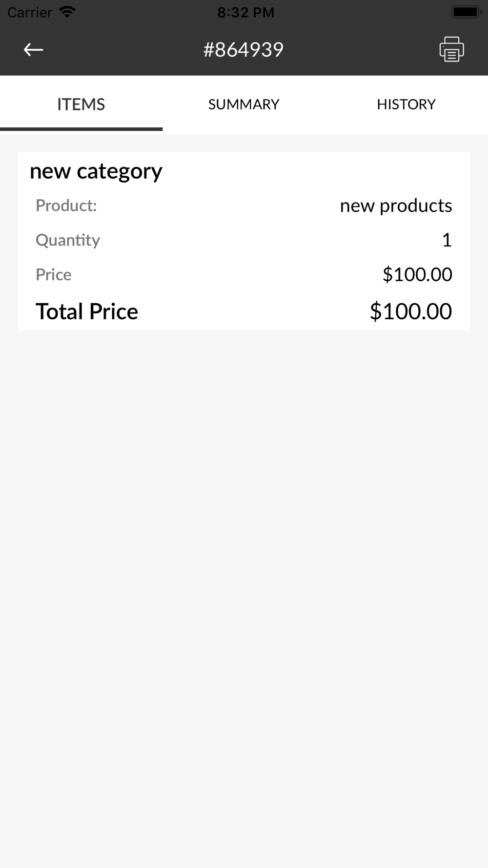Select the $100.00 price value

417,274
